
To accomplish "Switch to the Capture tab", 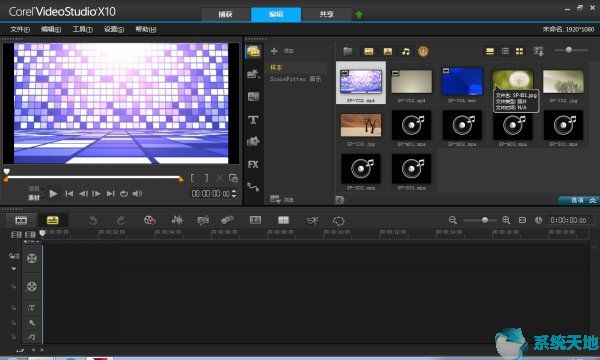I will [x=225, y=14].
